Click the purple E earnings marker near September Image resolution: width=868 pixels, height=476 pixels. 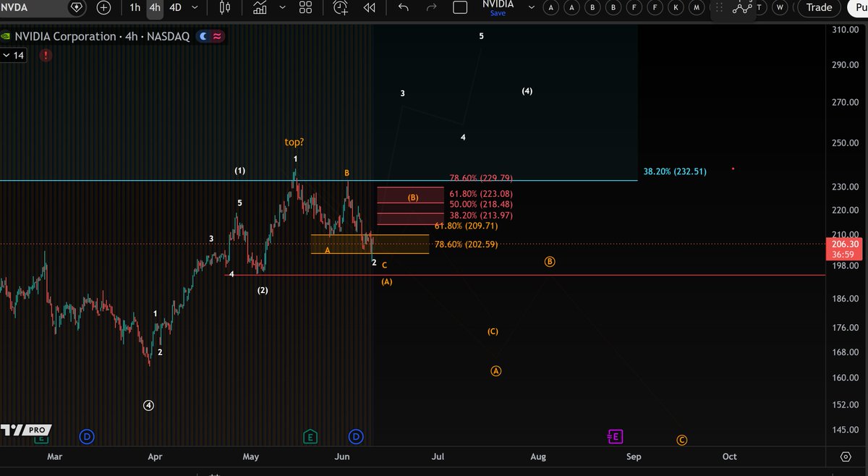[615, 436]
